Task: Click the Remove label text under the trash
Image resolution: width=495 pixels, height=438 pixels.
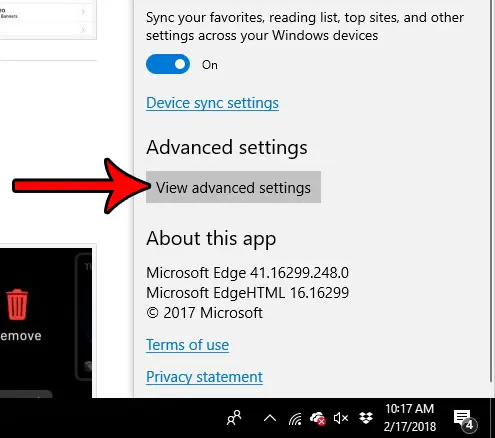Action: [21, 336]
